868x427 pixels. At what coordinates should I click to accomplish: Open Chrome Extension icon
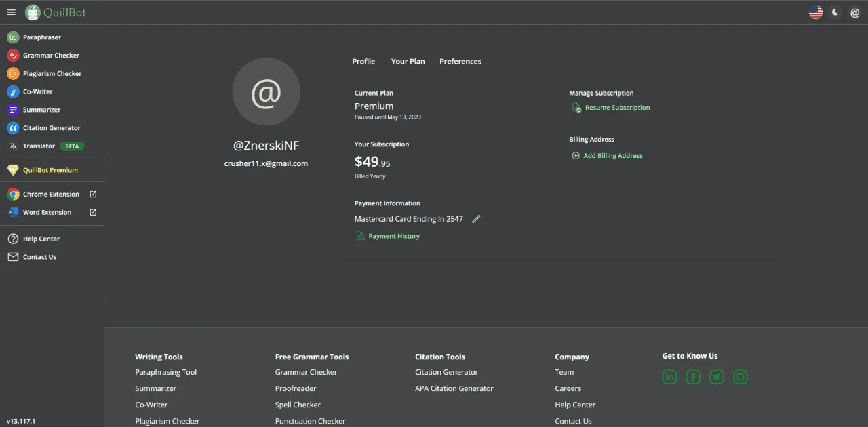click(x=13, y=195)
